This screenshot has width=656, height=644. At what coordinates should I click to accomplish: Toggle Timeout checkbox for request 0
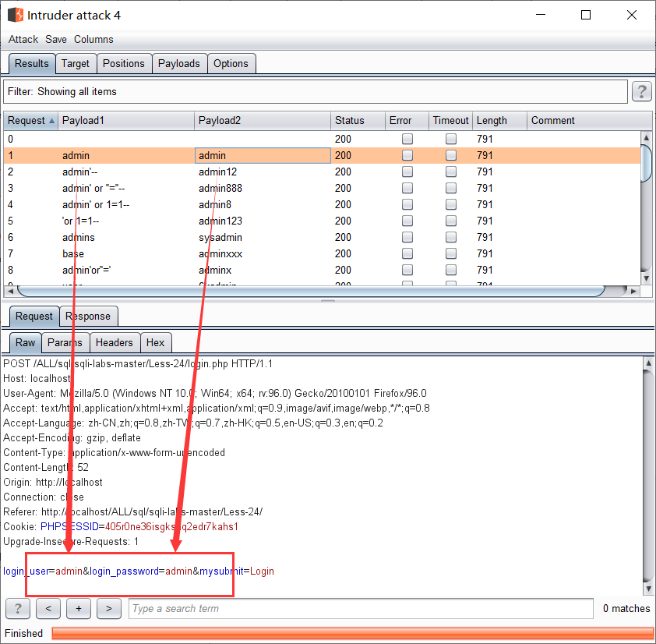point(450,139)
